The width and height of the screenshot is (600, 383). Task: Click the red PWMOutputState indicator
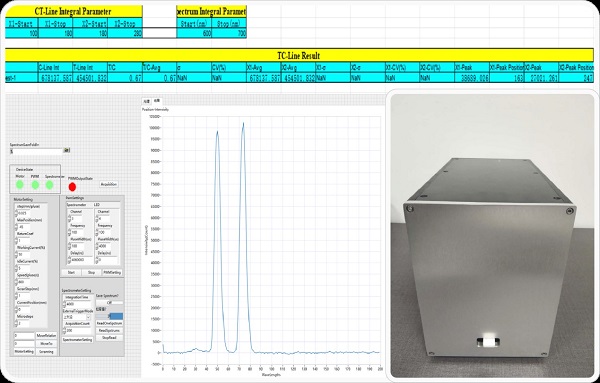coord(72,187)
